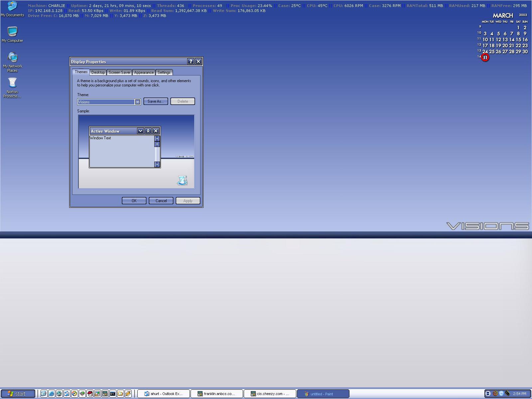Click the sample Active Window preview
This screenshot has height=399, width=532.
pyautogui.click(x=125, y=147)
